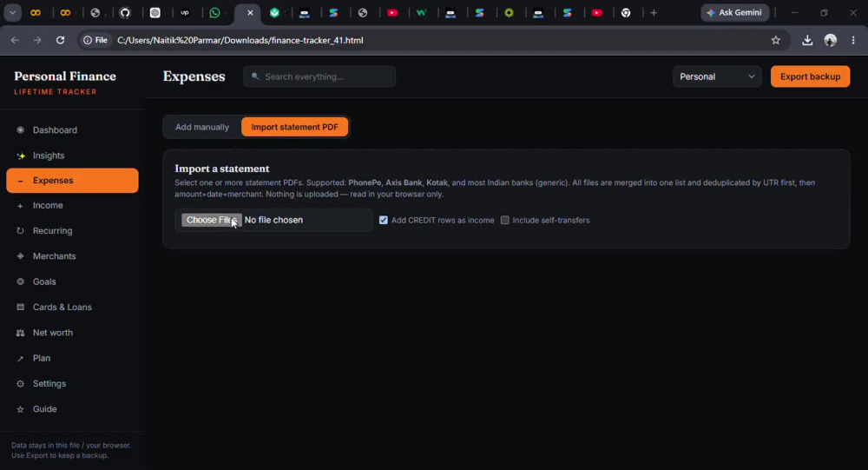Click the Net worth scales icon
The height and width of the screenshot is (470, 868).
pos(21,333)
